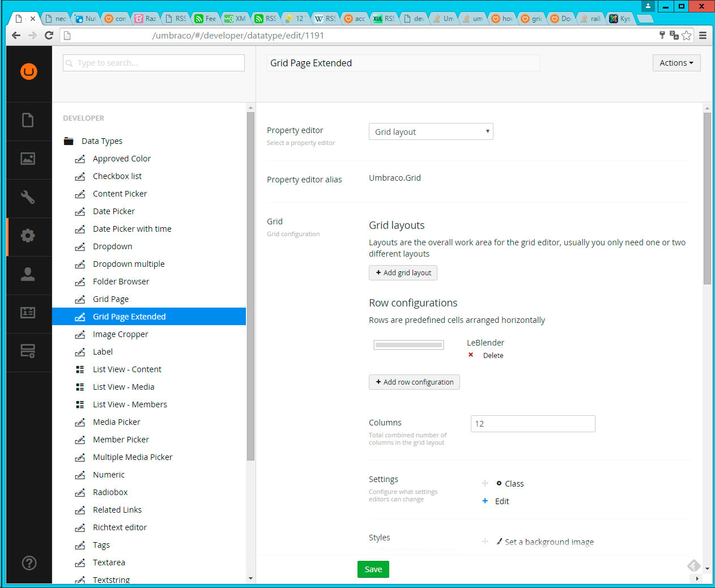The image size is (715, 588).
Task: Click the browser back arrow
Action: tap(16, 35)
